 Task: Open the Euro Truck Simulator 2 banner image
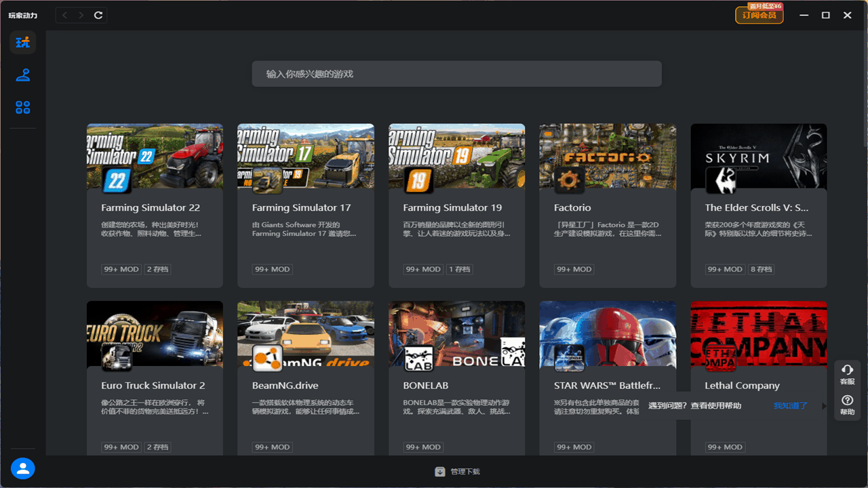tap(155, 333)
